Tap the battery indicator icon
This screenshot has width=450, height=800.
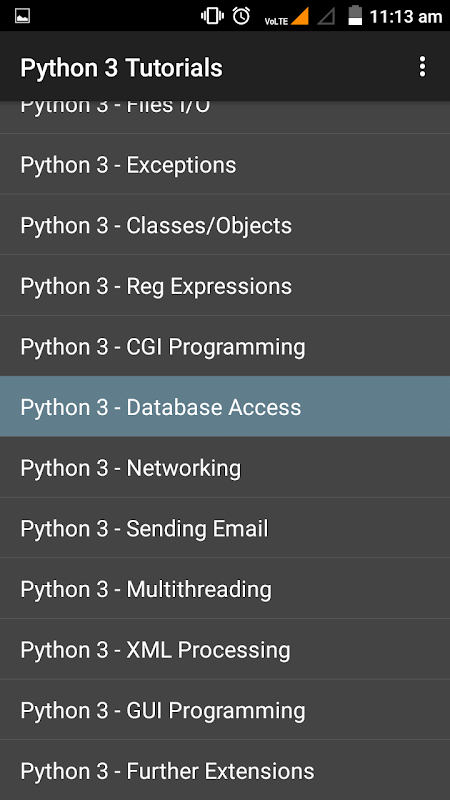point(355,15)
